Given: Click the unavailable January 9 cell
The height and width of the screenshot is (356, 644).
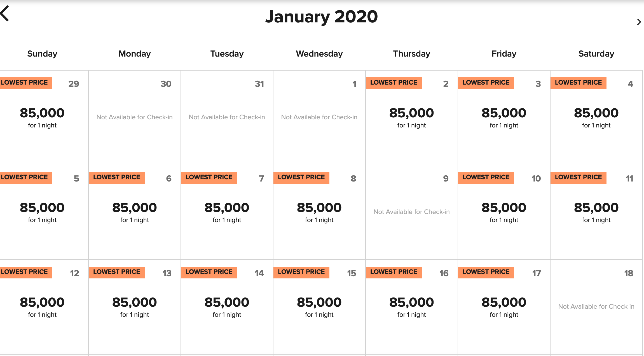Looking at the screenshot, I should pos(411,212).
